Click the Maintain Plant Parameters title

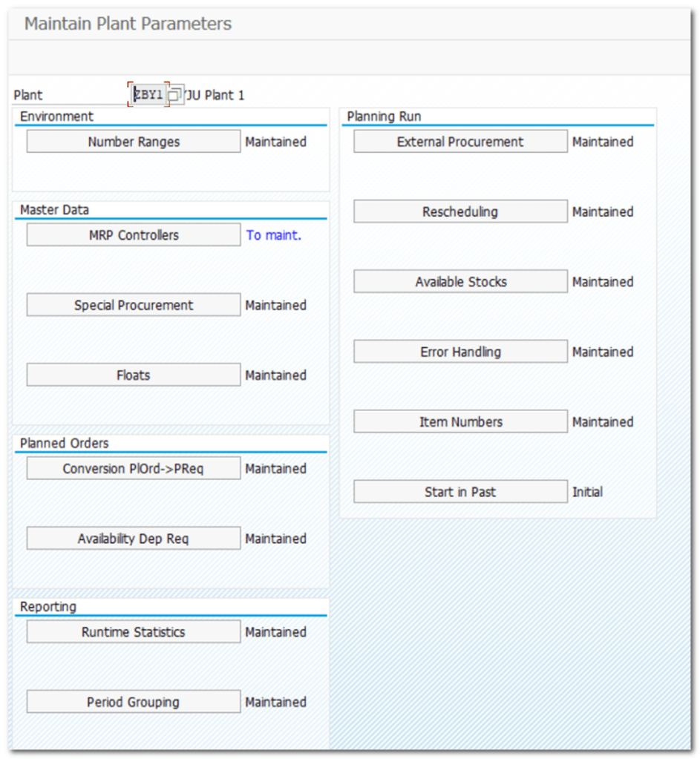click(x=128, y=24)
